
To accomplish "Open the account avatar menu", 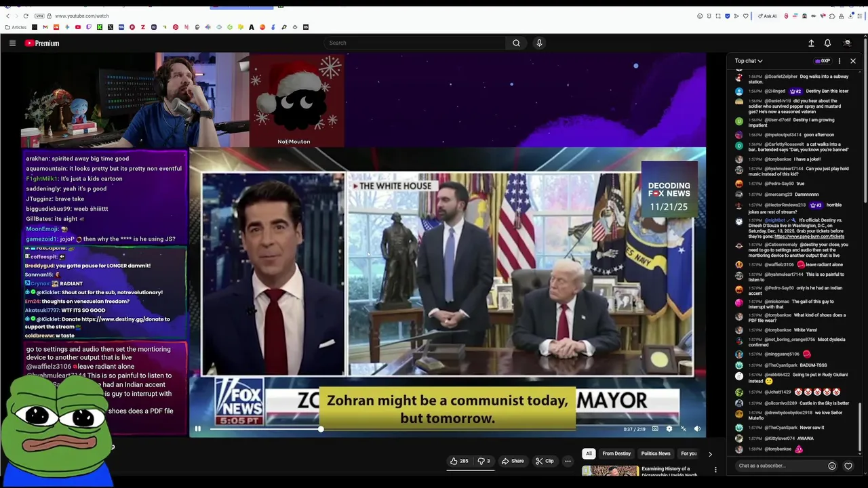I will [x=847, y=43].
